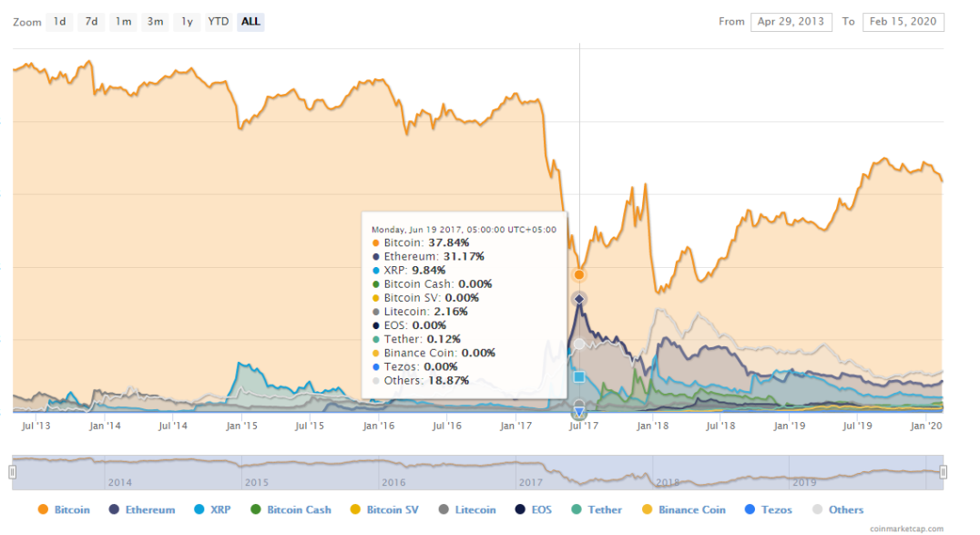The height and width of the screenshot is (535, 980).
Task: Click 2016 in the navigator timeline
Action: click(x=393, y=482)
